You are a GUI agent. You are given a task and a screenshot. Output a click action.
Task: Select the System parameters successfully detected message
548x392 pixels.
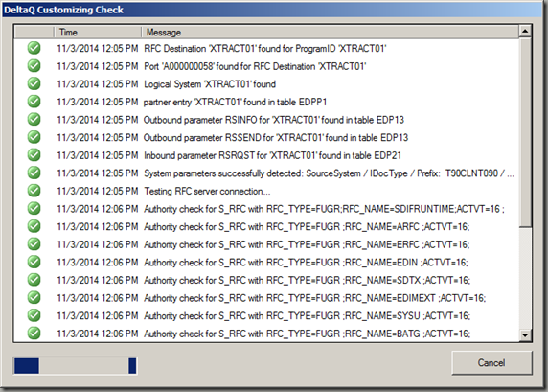pos(329,173)
